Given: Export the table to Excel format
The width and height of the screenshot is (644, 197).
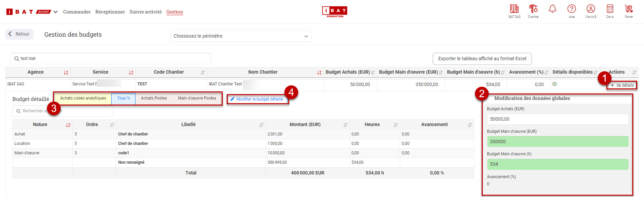Looking at the screenshot, I should coord(482,59).
